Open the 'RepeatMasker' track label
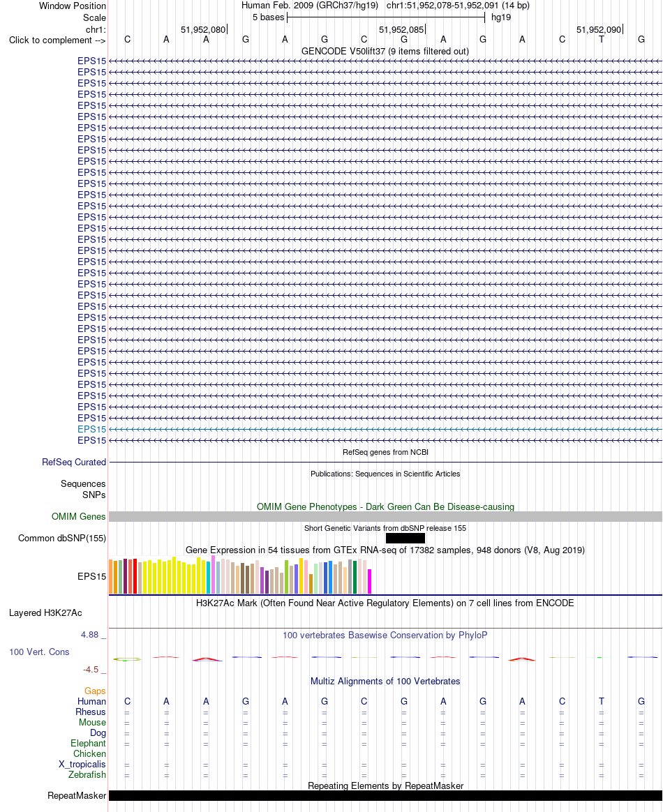The width and height of the screenshot is (663, 812). (x=77, y=795)
